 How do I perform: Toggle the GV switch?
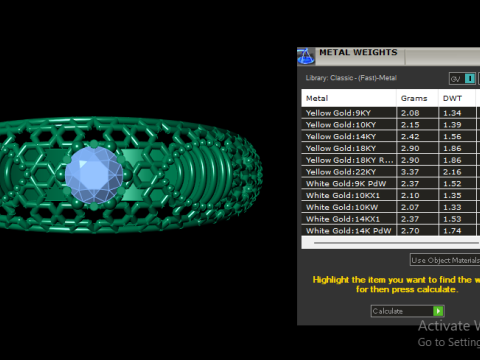click(x=462, y=79)
